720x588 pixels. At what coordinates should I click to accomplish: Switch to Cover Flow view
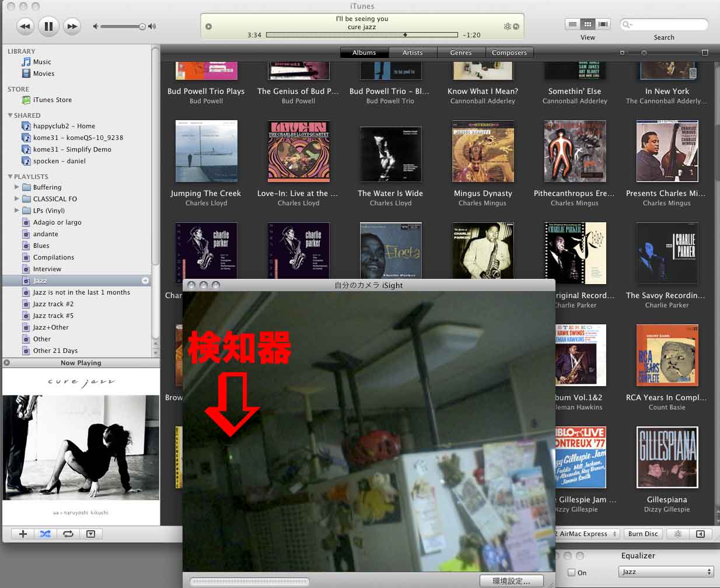tap(603, 24)
